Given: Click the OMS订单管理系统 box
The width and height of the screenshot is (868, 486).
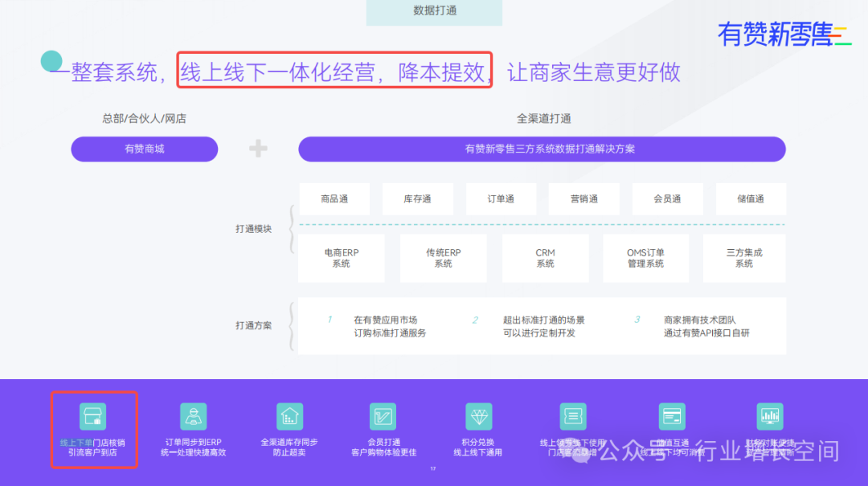Looking at the screenshot, I should point(645,258).
